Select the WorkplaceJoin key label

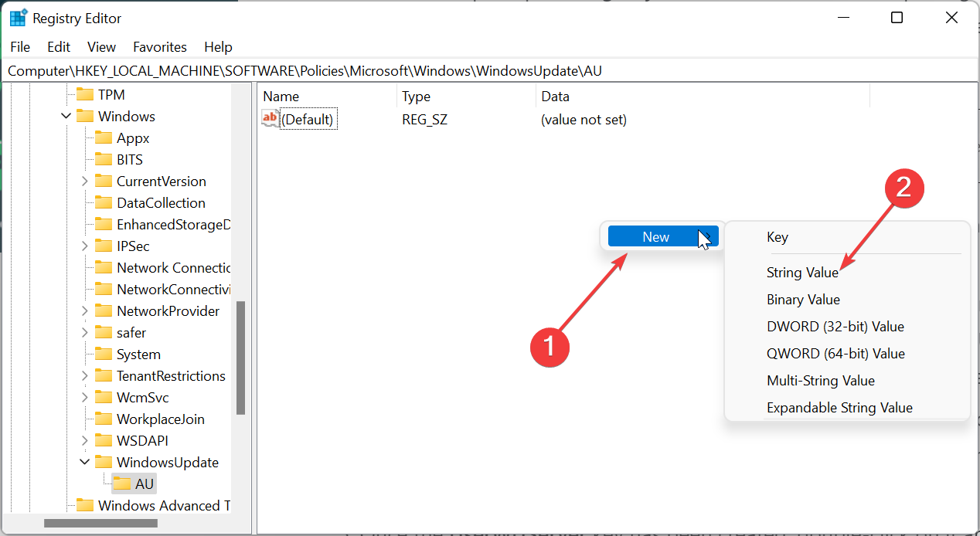point(161,419)
